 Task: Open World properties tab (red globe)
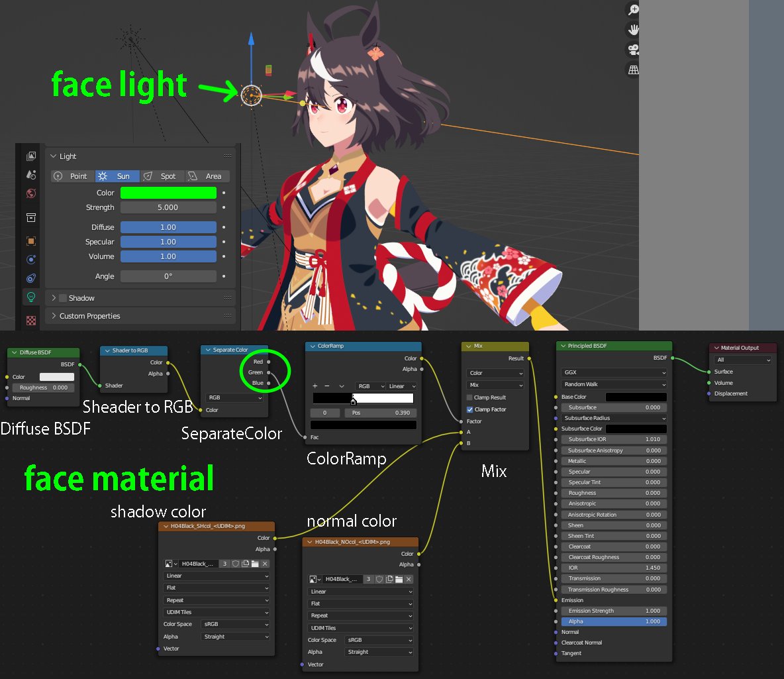tap(31, 193)
